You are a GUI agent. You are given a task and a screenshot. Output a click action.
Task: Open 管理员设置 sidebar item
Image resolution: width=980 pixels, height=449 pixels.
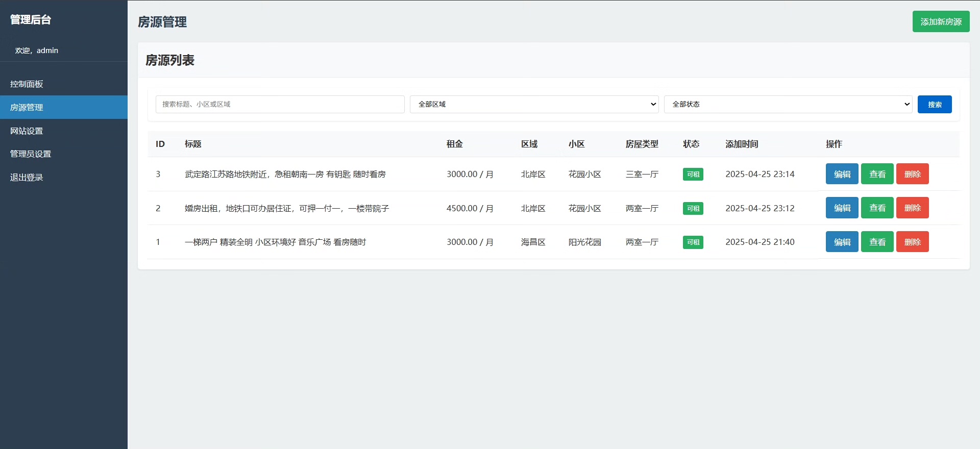(31, 154)
